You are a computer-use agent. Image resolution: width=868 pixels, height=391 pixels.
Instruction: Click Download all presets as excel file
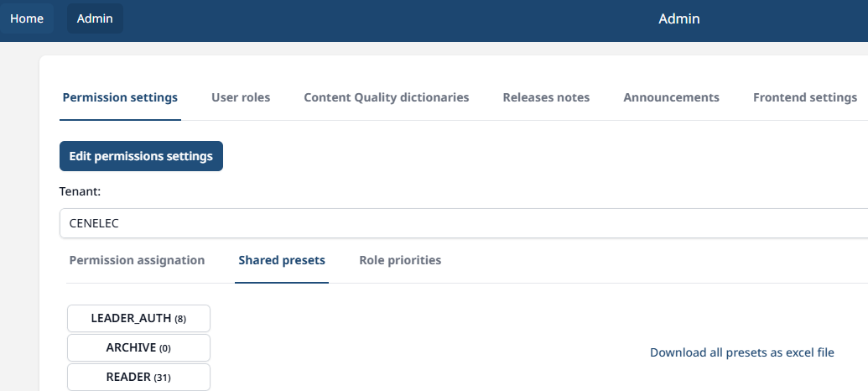click(x=742, y=352)
